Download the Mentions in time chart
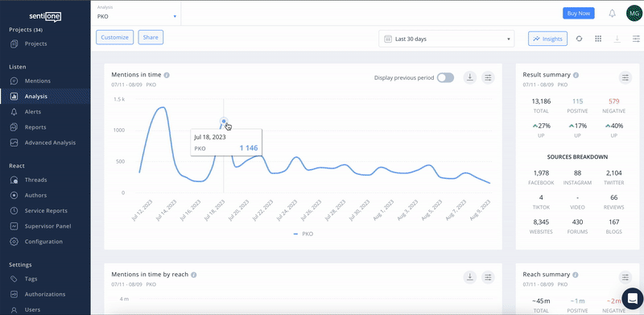Viewport: 644px width, 315px height. pos(470,77)
